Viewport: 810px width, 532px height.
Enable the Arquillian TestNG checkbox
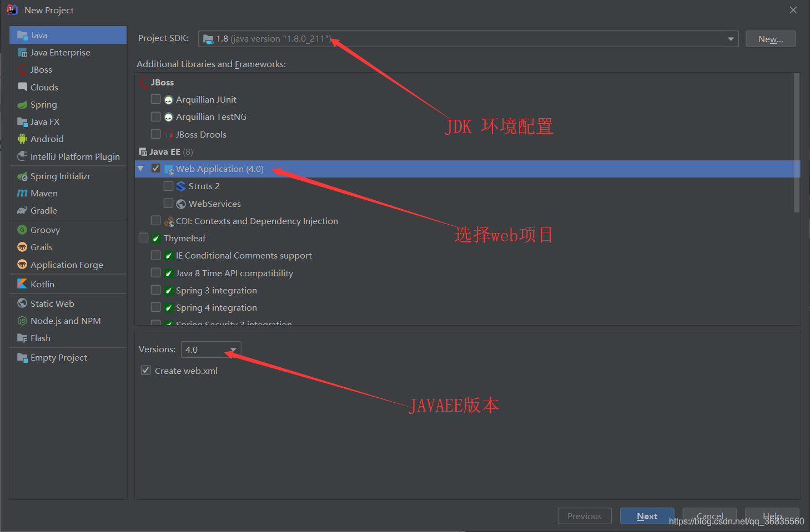tap(156, 116)
